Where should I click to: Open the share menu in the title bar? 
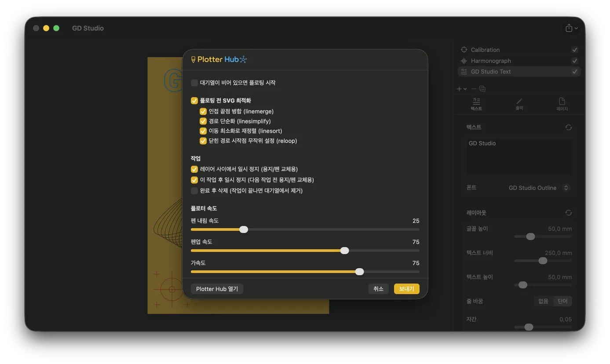pos(571,28)
